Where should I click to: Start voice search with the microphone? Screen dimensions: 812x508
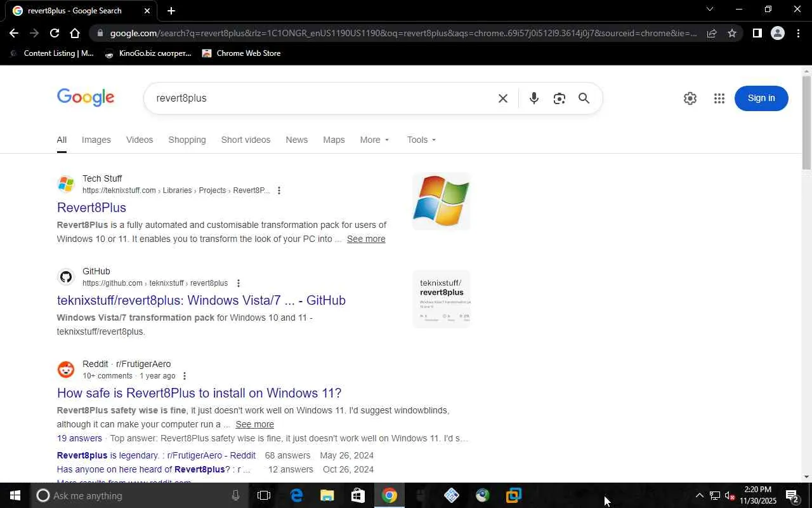point(534,98)
